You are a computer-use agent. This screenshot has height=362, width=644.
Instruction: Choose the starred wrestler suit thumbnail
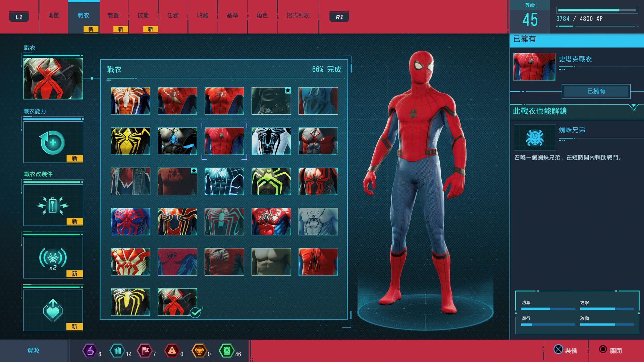coord(177,181)
